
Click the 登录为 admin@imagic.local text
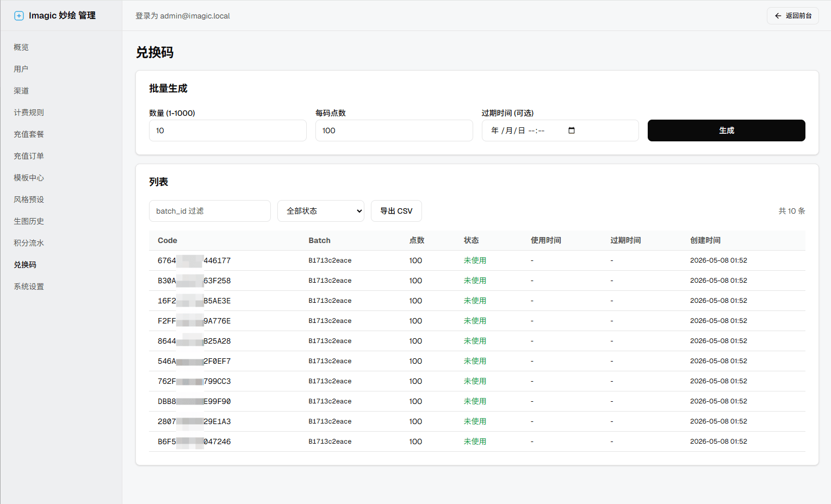pyautogui.click(x=183, y=16)
